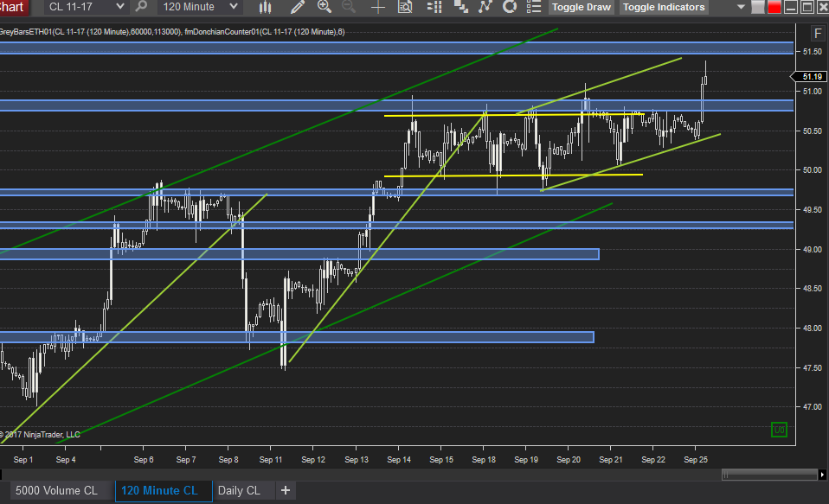Toggle the chart trader grid icon
829x504 pixels.
pyautogui.click(x=434, y=7)
